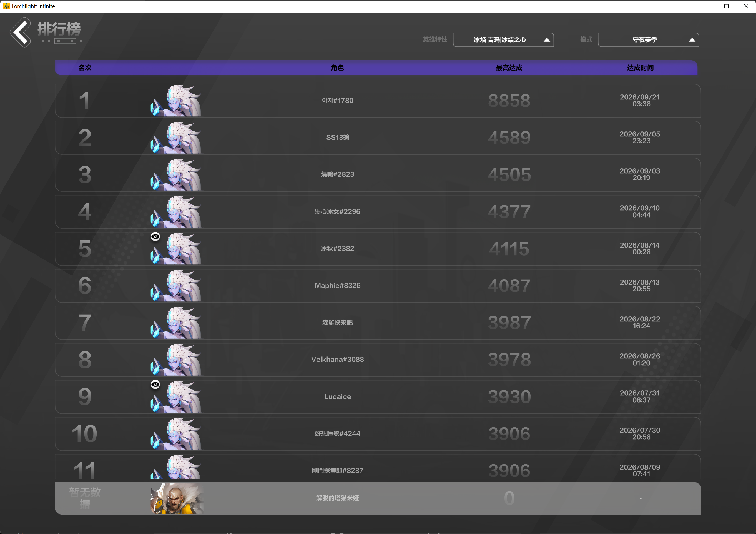Click the score 4589
Image resolution: width=756 pixels, height=534 pixels.
click(509, 138)
